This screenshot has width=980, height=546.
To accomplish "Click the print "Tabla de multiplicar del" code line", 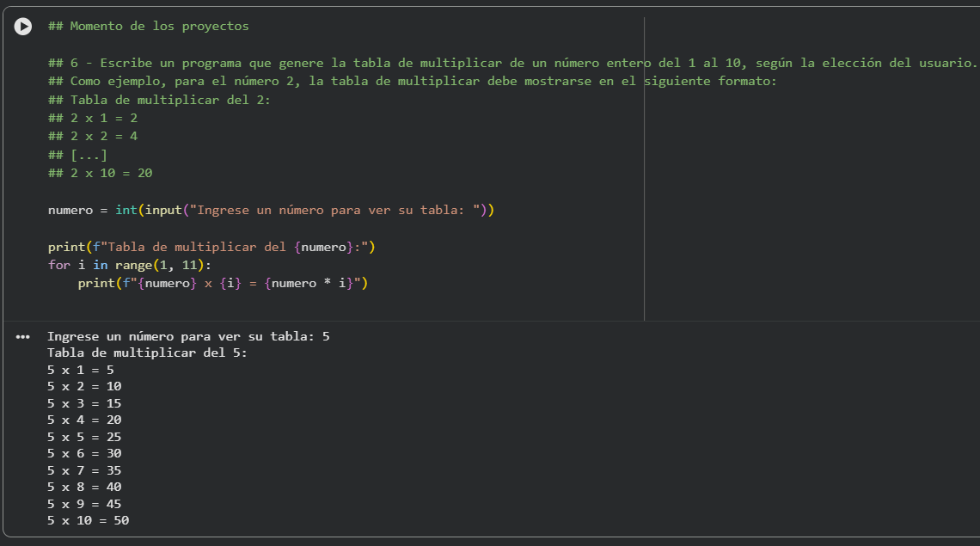I will pos(211,247).
